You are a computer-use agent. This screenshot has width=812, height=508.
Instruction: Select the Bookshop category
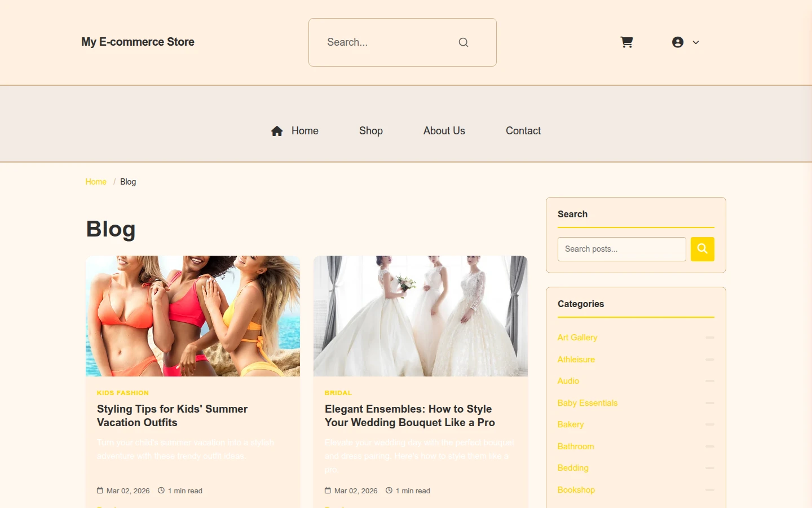[x=576, y=490]
